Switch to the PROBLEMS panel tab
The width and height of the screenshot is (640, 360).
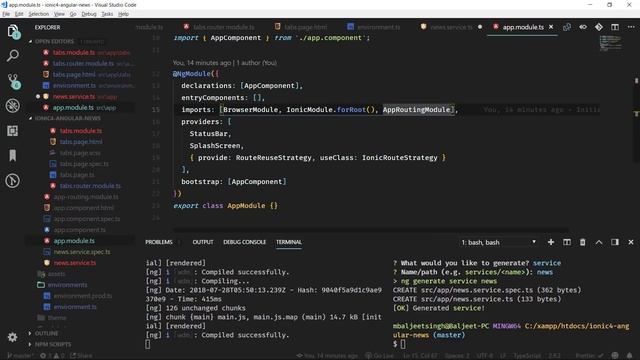(x=159, y=242)
